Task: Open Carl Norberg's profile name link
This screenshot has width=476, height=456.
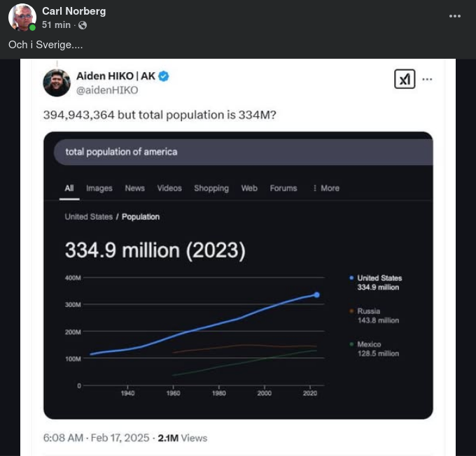Action: click(73, 11)
